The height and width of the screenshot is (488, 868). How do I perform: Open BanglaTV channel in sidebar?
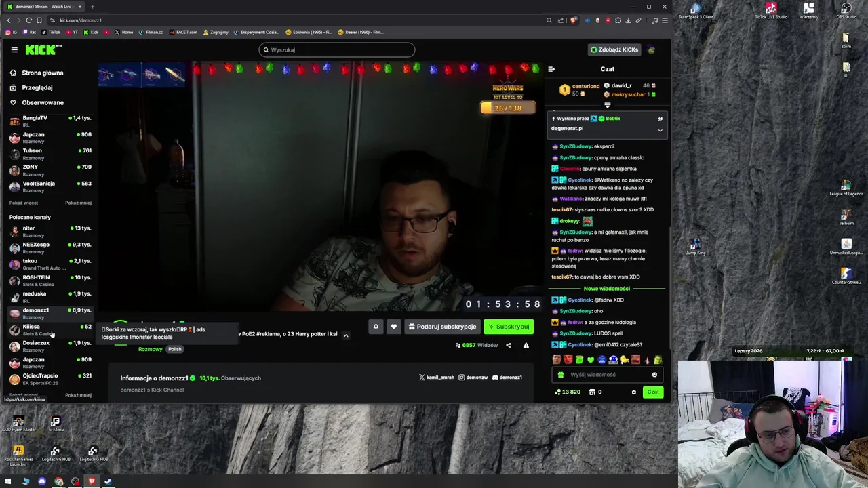[50, 121]
